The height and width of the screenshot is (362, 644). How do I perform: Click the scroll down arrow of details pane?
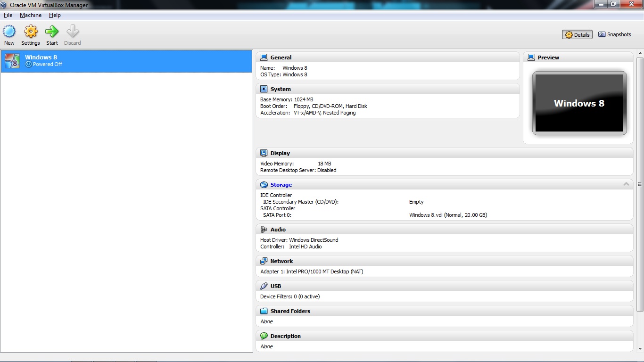[x=640, y=348]
